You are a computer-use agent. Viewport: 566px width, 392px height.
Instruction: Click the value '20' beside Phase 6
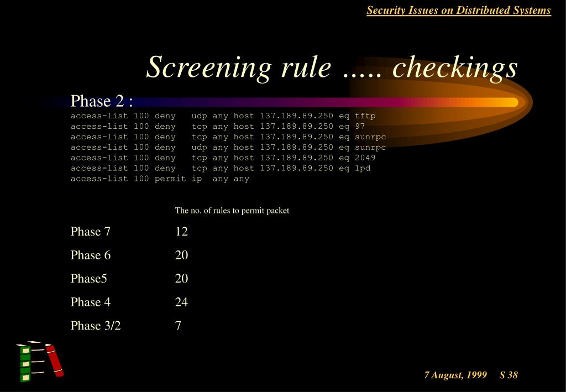tap(181, 255)
